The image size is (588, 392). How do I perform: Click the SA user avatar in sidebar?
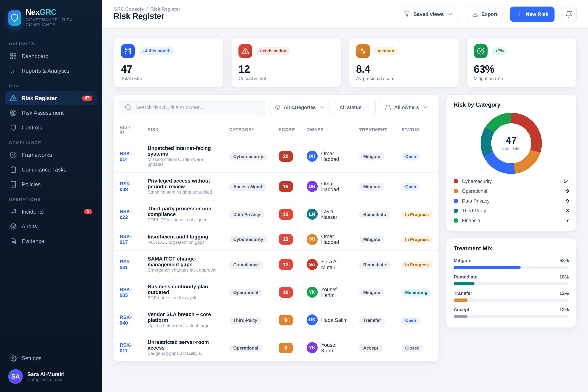click(16, 376)
